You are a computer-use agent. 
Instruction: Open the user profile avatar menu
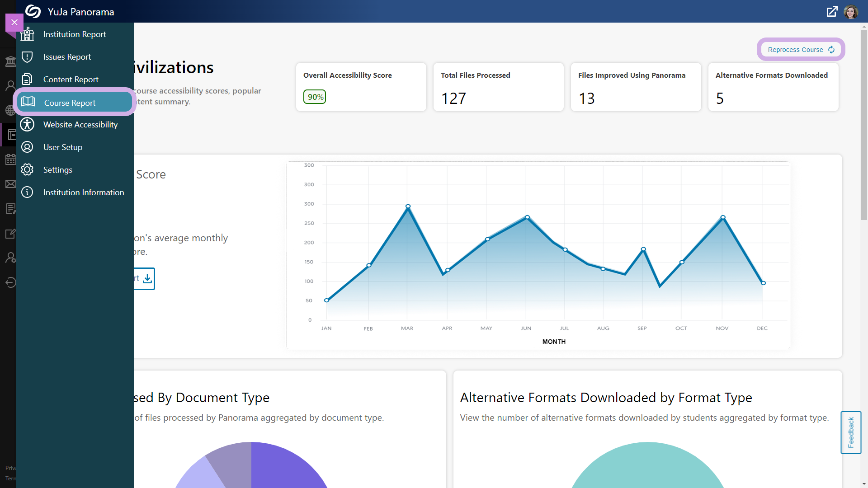pos(851,11)
